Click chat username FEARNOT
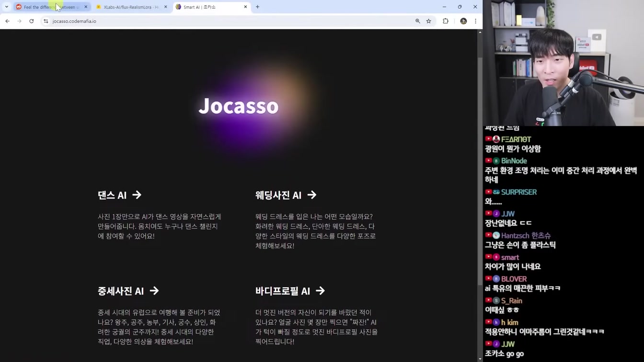The height and width of the screenshot is (362, 644). (516, 139)
